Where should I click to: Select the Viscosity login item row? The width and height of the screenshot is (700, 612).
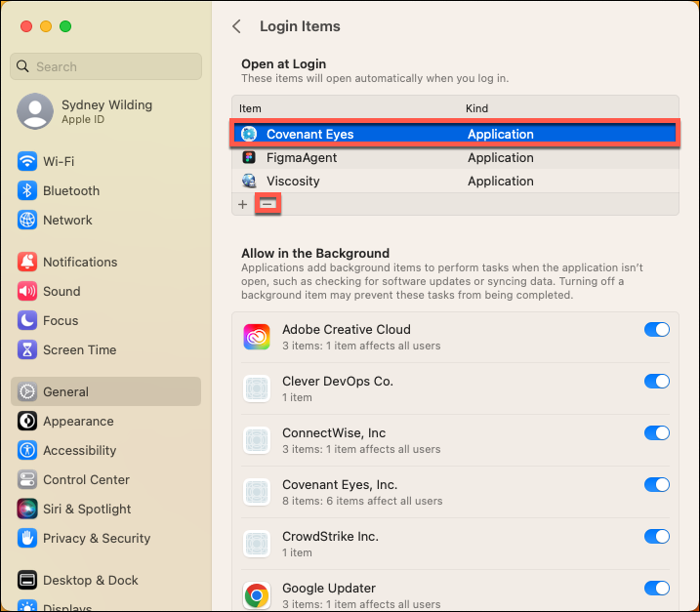[455, 181]
